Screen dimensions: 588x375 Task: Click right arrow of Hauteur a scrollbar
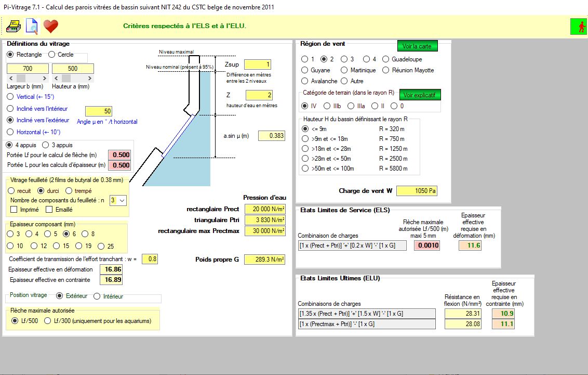[90, 77]
